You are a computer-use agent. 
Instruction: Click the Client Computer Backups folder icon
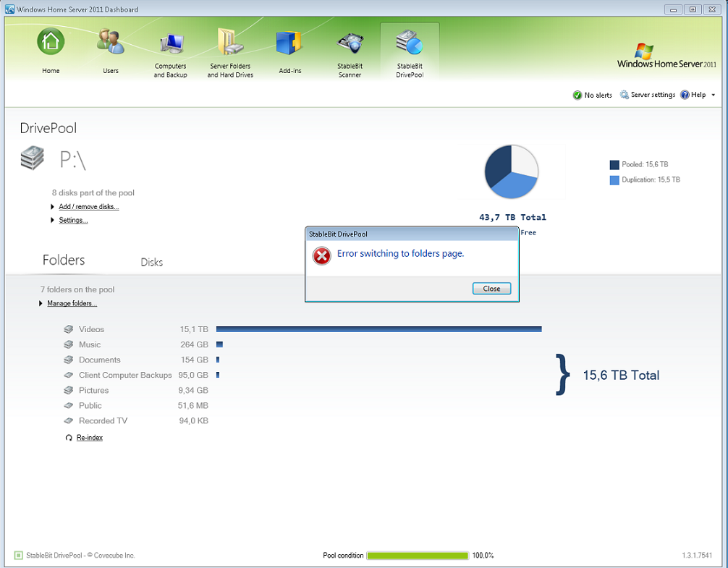68,375
